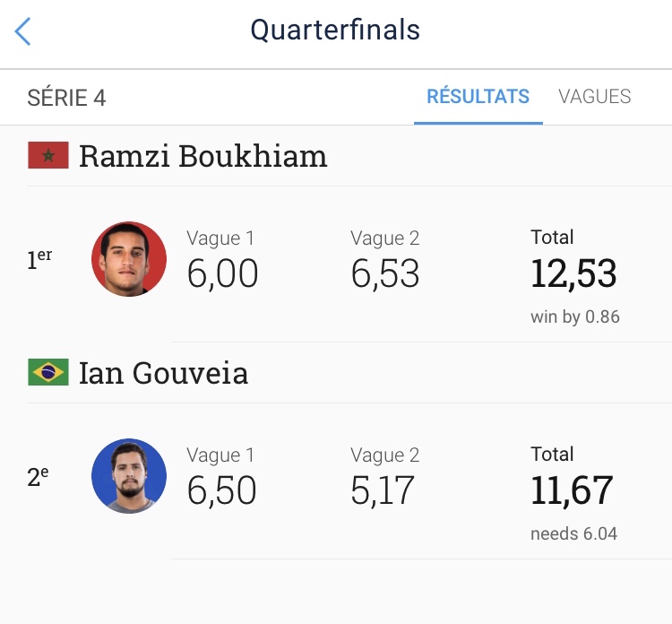Tap Gouveia's total score 11,67

(572, 490)
